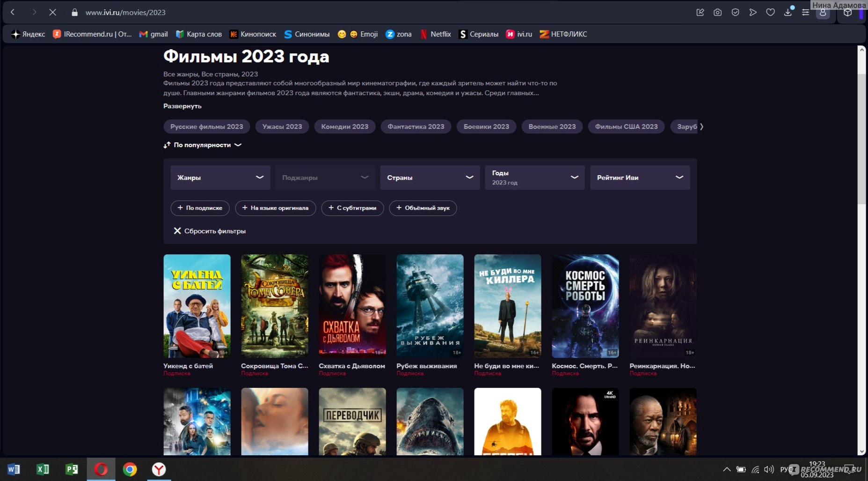The height and width of the screenshot is (481, 868).
Task: Open the Жанры filter dropdown
Action: click(x=220, y=178)
